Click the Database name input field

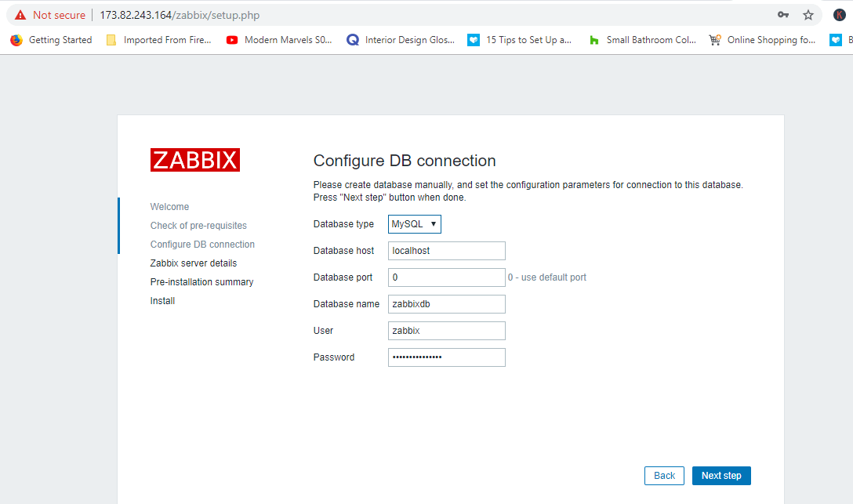coord(447,304)
